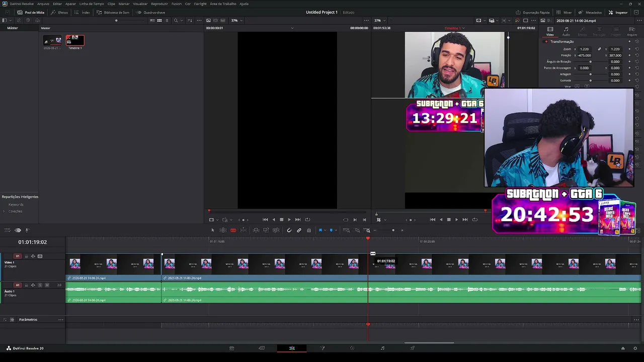The image size is (644, 362).
Task: Click the detail zoom icon
Action: (x=357, y=230)
